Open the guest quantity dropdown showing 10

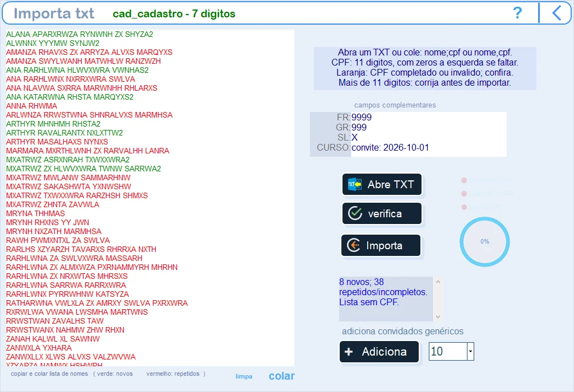[470, 352]
